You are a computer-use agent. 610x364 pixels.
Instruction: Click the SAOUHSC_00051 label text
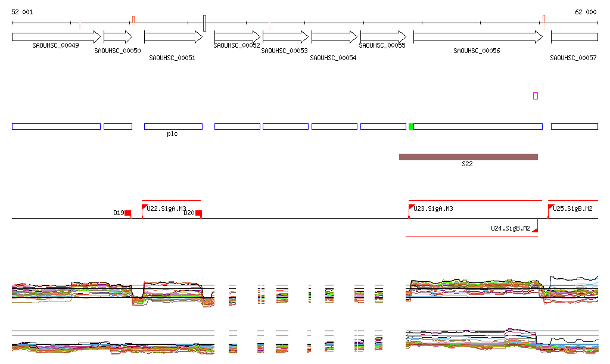(172, 58)
